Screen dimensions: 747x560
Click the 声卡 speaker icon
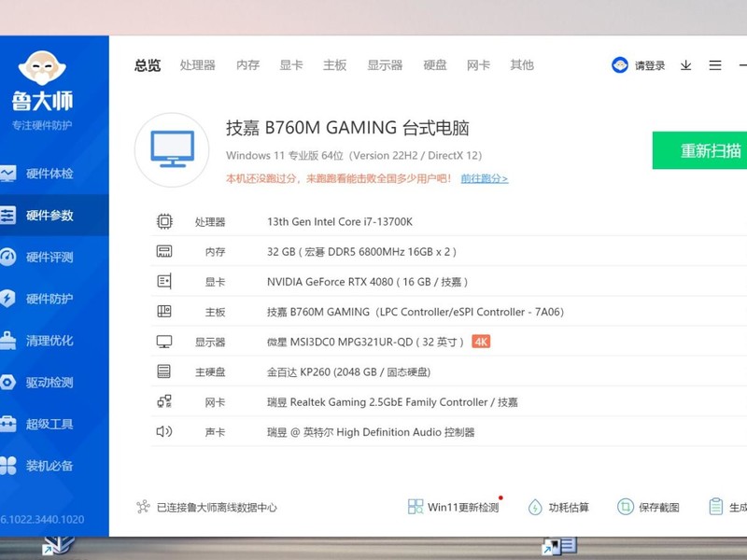click(164, 431)
